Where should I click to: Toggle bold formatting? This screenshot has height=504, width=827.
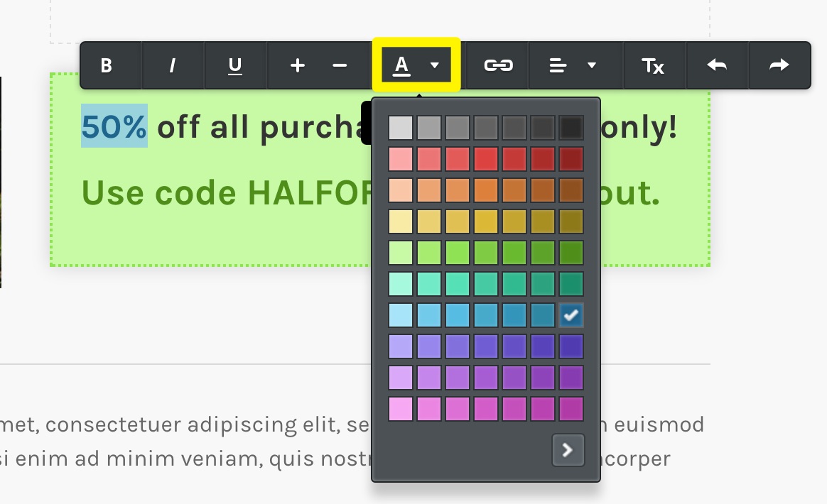(x=106, y=65)
